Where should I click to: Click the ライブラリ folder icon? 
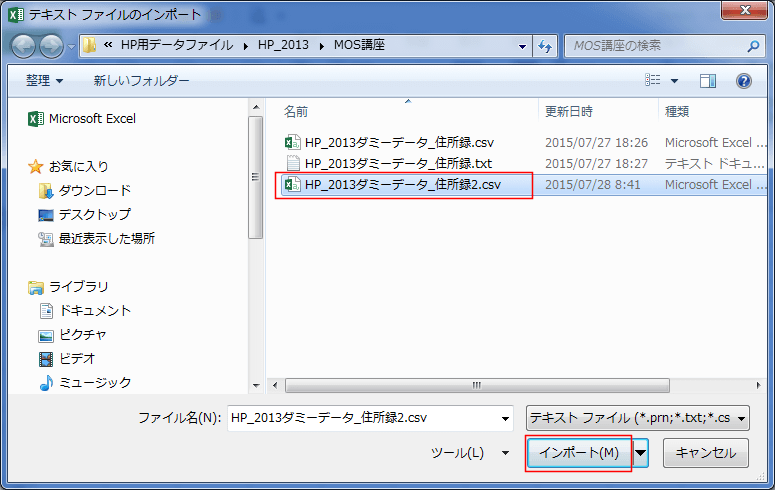click(x=36, y=287)
